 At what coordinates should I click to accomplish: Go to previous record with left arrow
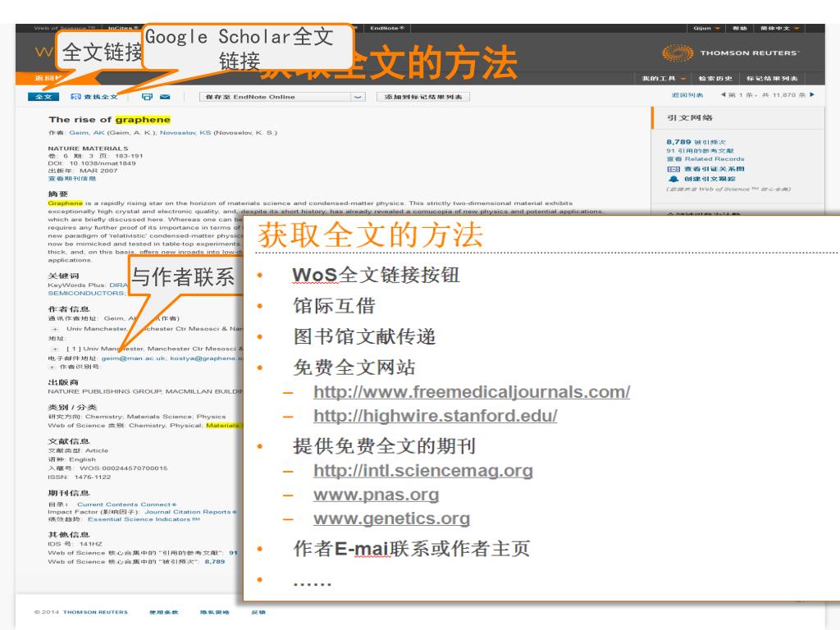pyautogui.click(x=723, y=95)
